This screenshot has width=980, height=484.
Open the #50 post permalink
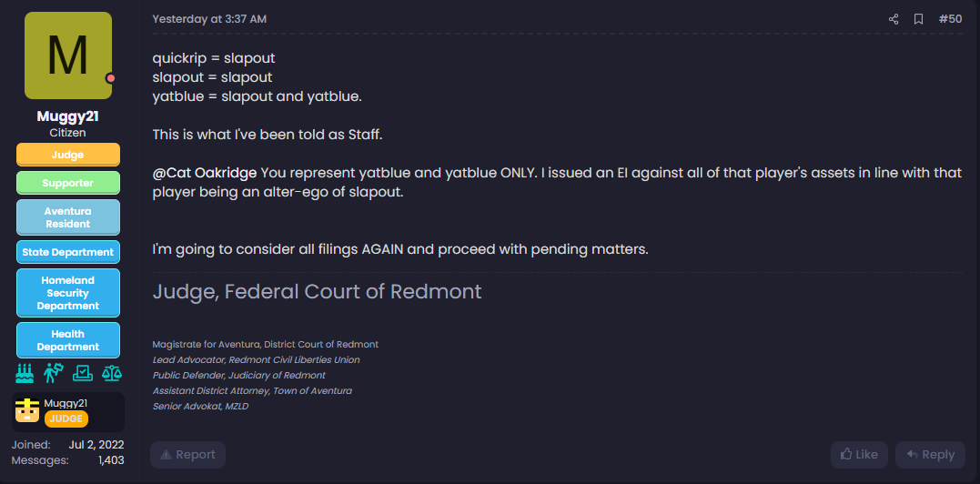[x=950, y=19]
